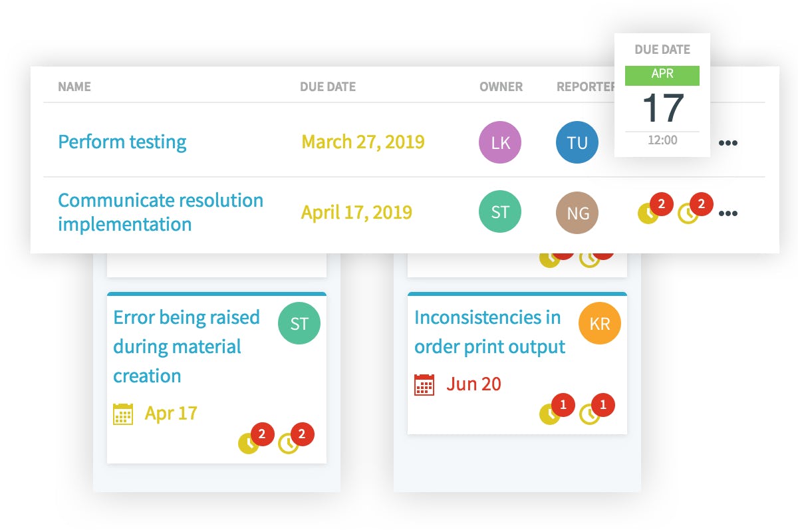Open more options for Perform testing row
Viewport: 798px width, 532px height.
point(728,143)
